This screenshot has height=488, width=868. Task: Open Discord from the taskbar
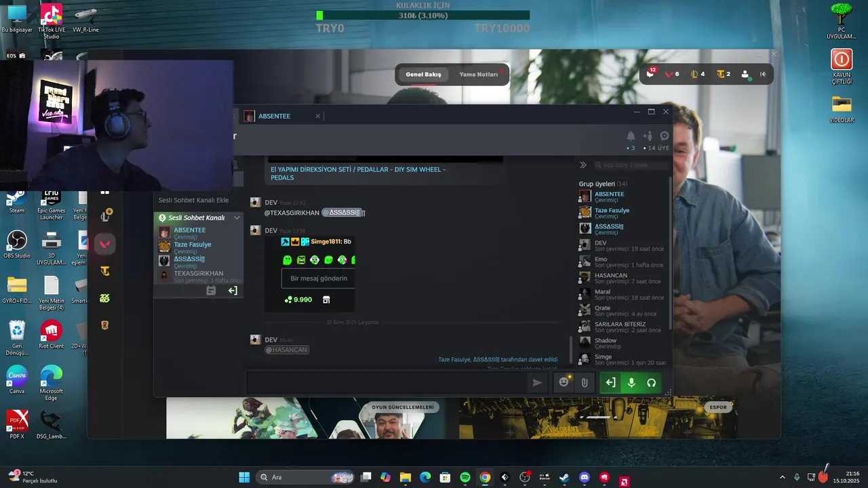[585, 477]
